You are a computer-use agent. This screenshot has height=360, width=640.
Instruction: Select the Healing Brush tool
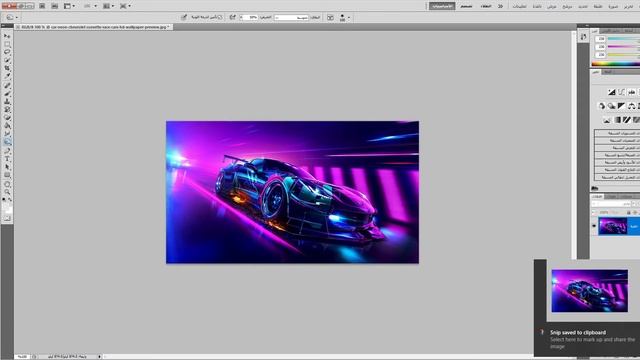pyautogui.click(x=7, y=85)
